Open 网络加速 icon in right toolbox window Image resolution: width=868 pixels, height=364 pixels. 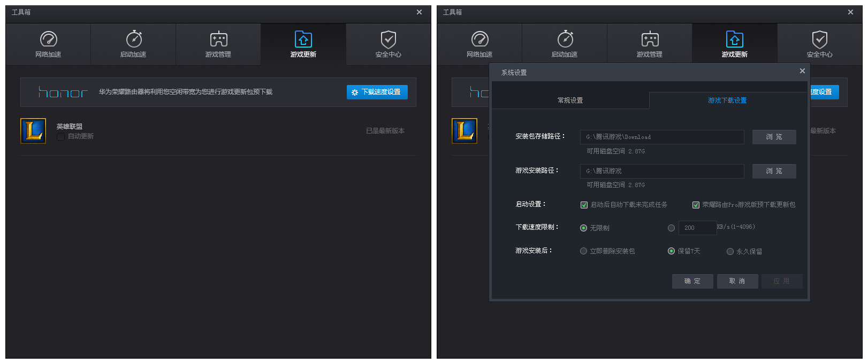coord(479,39)
